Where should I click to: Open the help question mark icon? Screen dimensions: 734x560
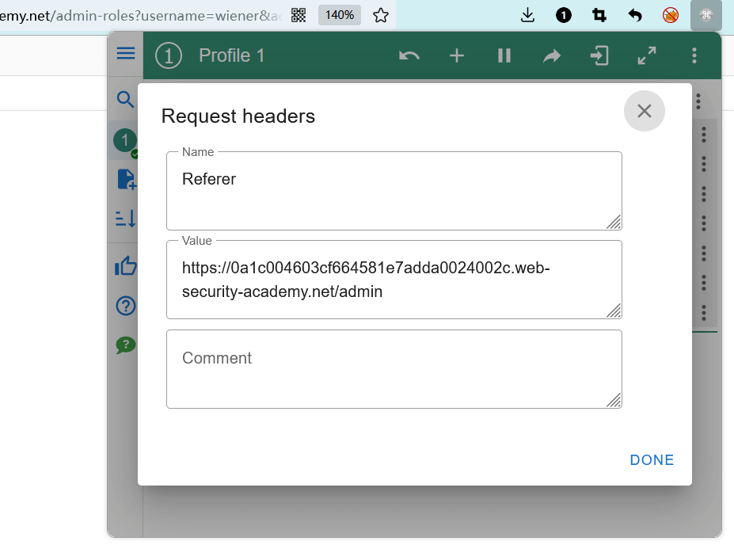(126, 306)
